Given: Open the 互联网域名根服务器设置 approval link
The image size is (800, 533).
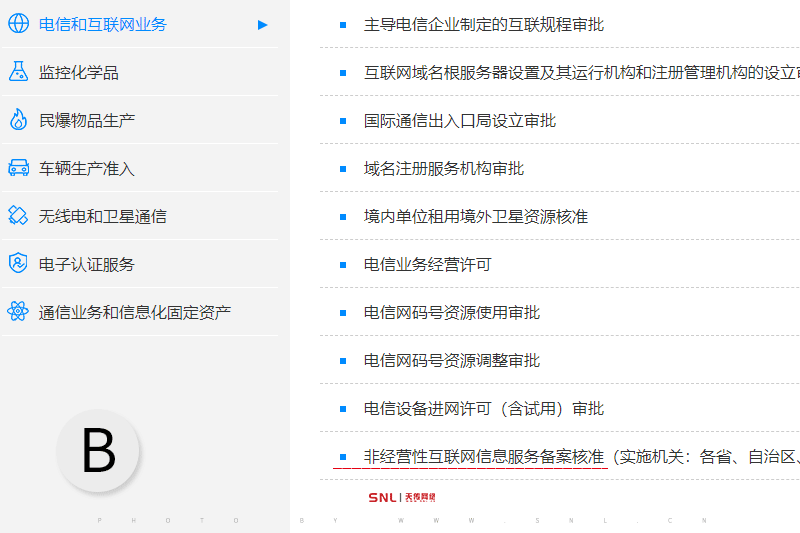Looking at the screenshot, I should click(581, 72).
